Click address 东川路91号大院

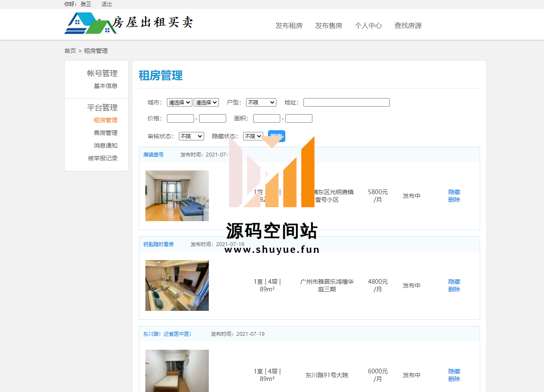[327, 375]
